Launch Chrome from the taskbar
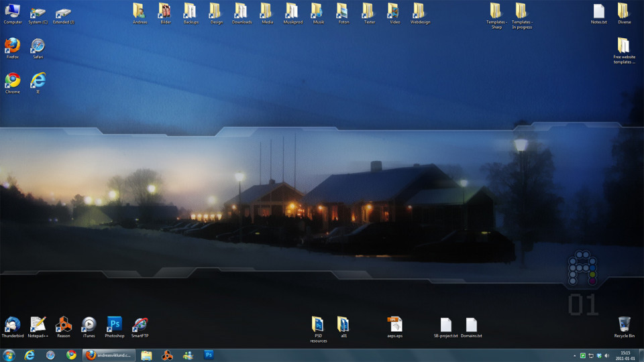 (x=71, y=355)
